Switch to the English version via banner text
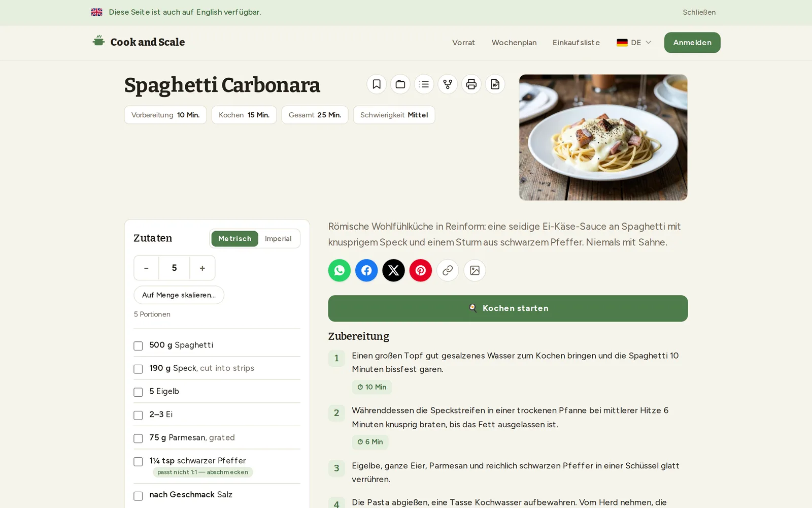 coord(185,12)
